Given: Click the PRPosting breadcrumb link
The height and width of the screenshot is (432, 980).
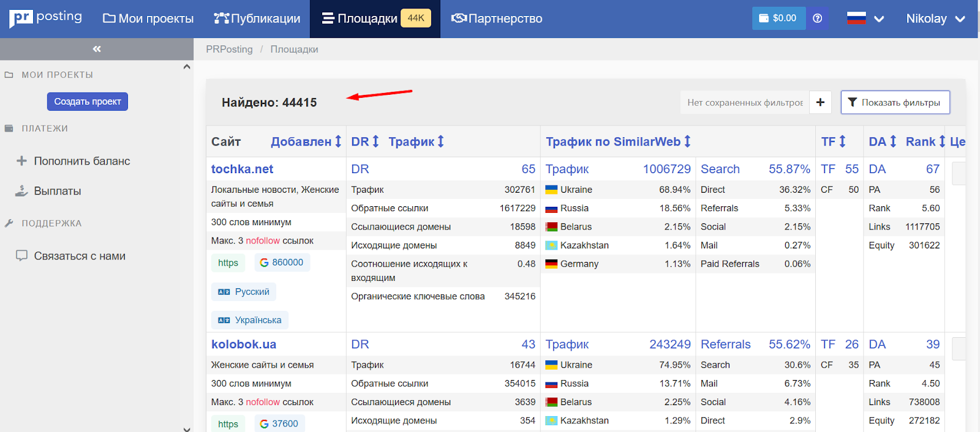Looking at the screenshot, I should click(229, 49).
